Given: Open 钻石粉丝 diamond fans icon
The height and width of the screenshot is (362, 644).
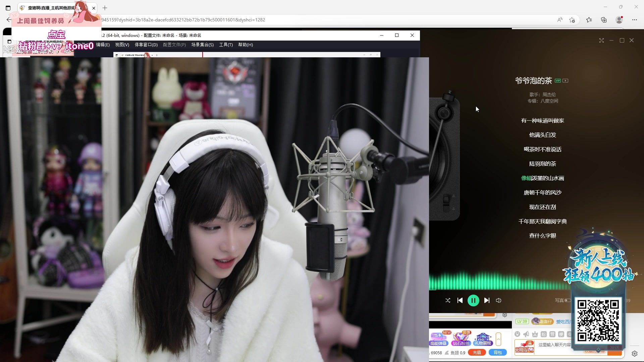Looking at the screenshot, I should click(x=461, y=339).
